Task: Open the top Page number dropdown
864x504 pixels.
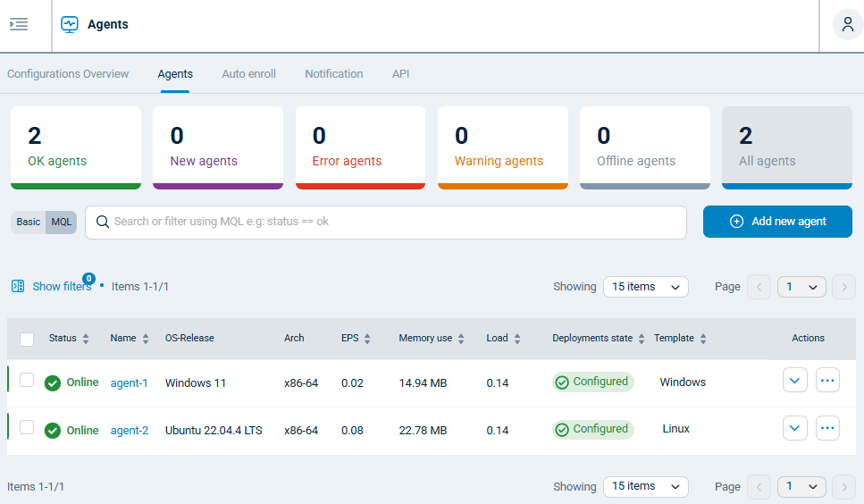Action: [801, 287]
